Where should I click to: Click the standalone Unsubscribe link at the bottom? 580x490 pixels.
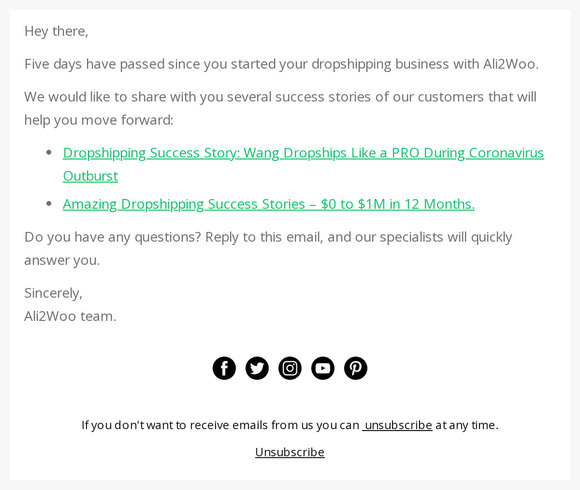[x=290, y=452]
